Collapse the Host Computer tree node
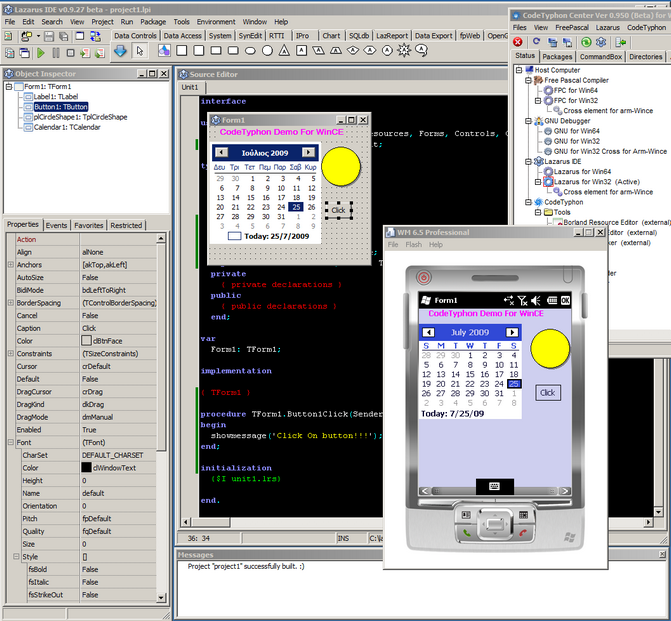The height and width of the screenshot is (621, 671). pyautogui.click(x=519, y=70)
